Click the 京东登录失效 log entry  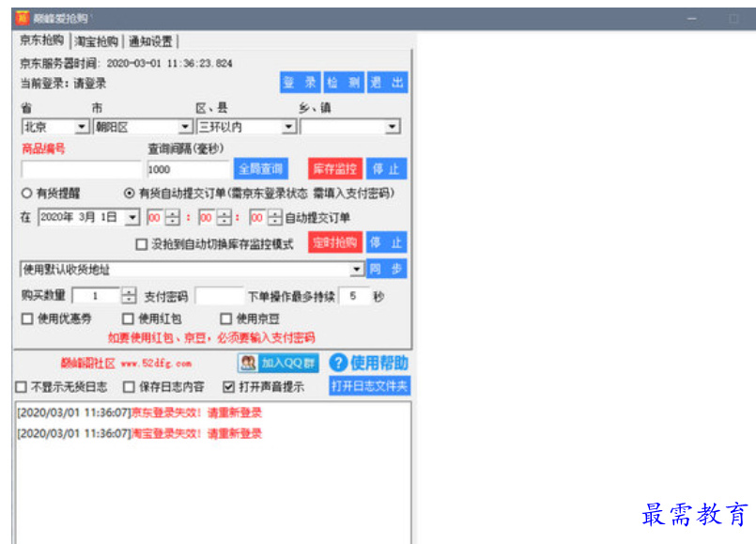[139, 412]
